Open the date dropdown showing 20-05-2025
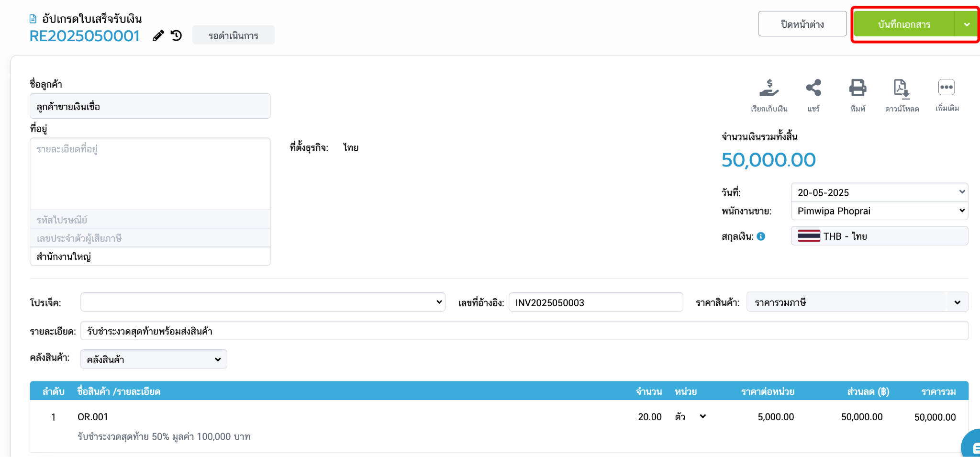This screenshot has height=457, width=980. coord(880,192)
